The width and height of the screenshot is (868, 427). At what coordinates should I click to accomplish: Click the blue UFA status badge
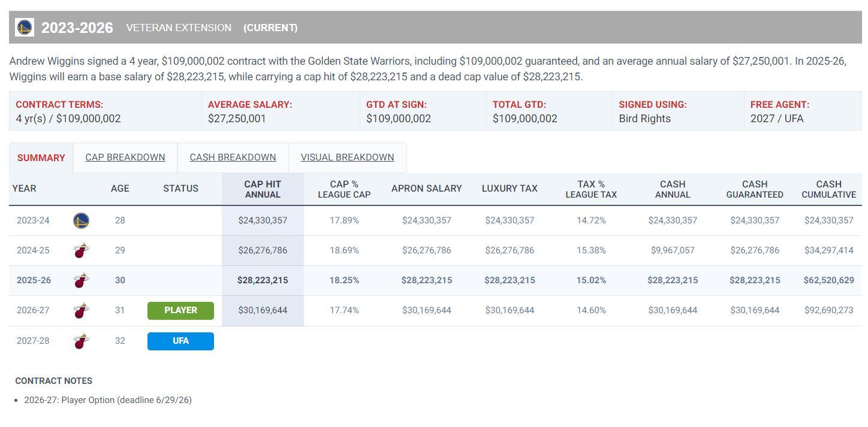click(180, 341)
